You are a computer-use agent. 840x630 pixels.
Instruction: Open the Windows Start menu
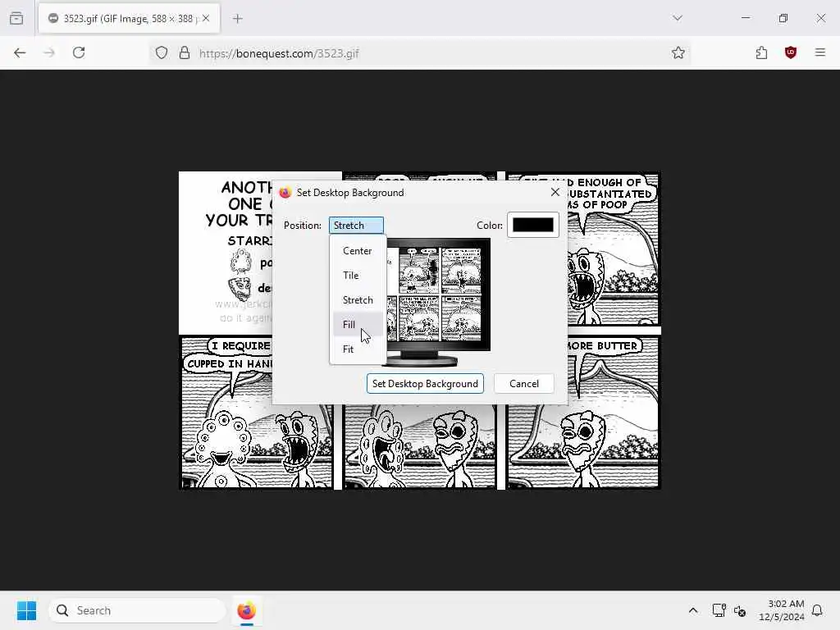click(26, 610)
